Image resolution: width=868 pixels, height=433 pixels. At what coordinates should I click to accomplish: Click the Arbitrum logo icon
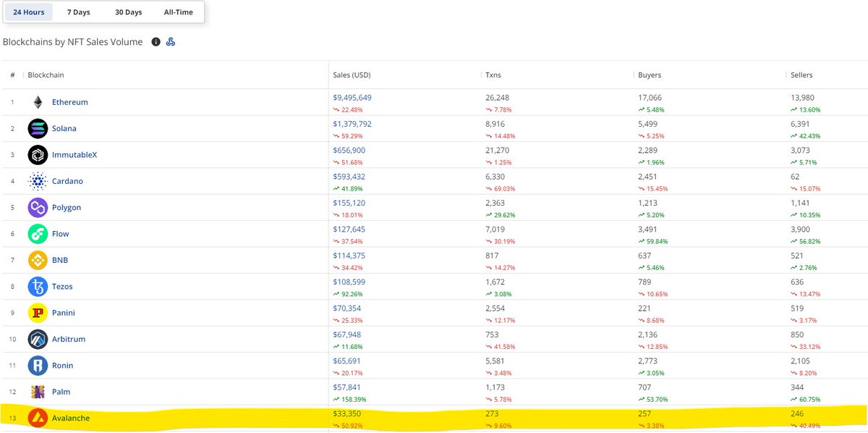[x=38, y=339]
